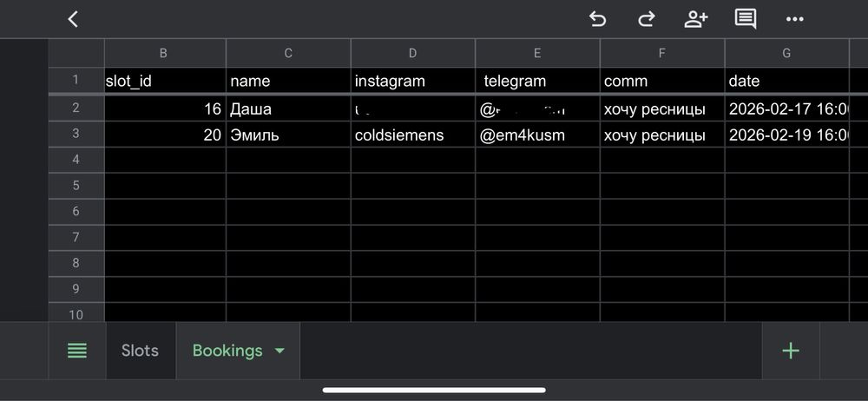The height and width of the screenshot is (401, 868).
Task: Click the date cell 2026-02-17
Action: 786,109
